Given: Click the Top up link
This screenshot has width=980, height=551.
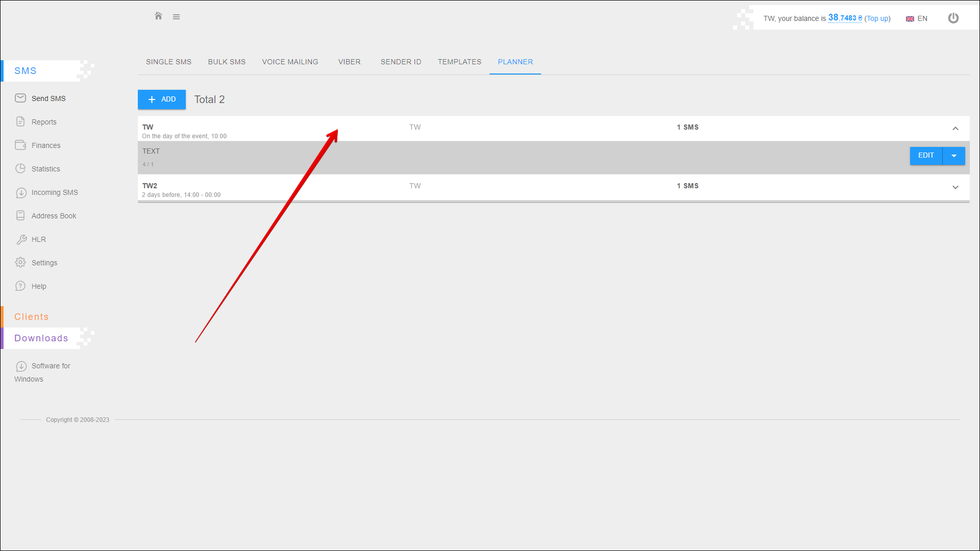Looking at the screenshot, I should pos(877,18).
